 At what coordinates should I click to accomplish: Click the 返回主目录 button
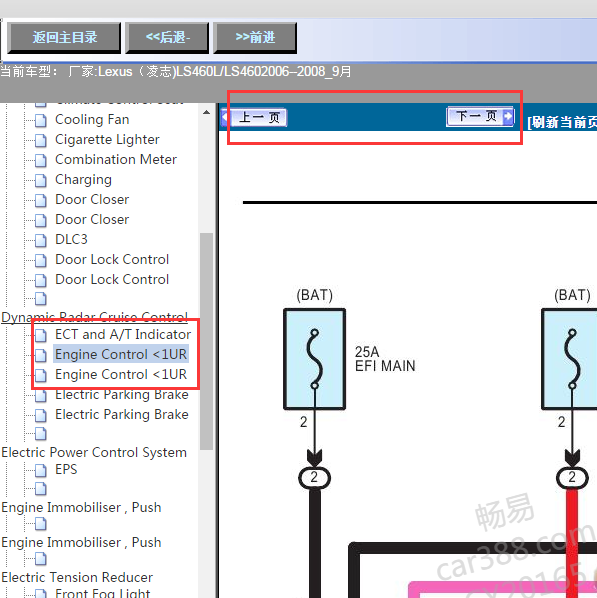64,37
